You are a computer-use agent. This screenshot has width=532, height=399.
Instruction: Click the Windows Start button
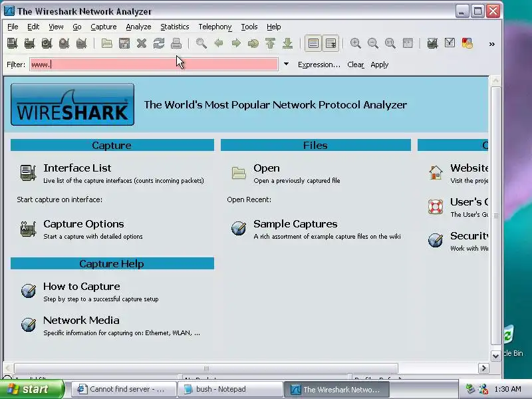pos(31,389)
